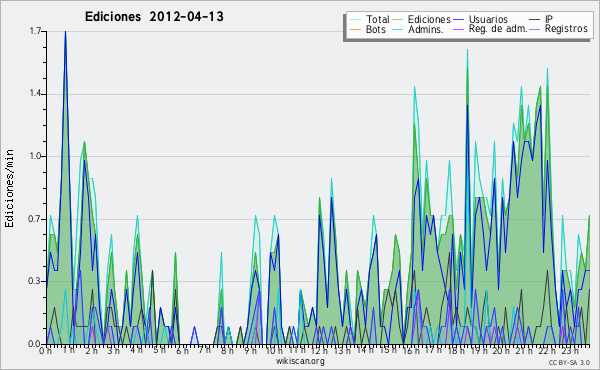Click the 1.7 y-axis value
Screen dimensions: 600x370
click(x=35, y=31)
